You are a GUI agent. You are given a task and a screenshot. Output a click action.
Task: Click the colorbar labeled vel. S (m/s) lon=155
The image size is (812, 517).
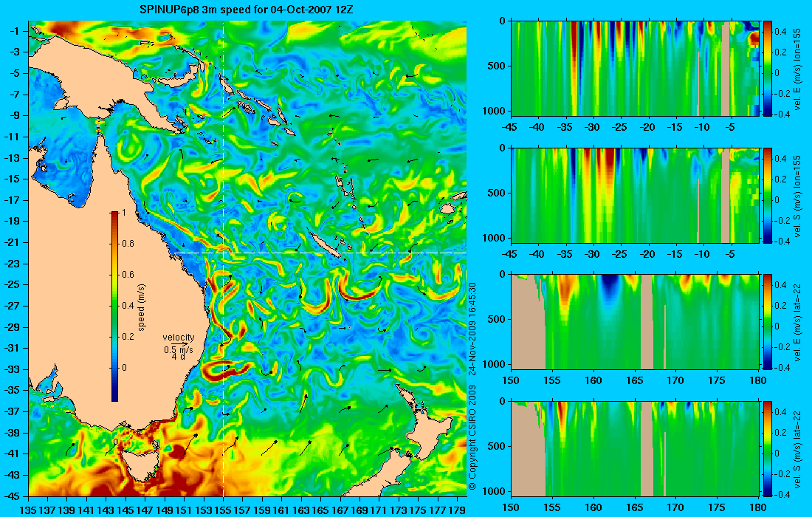click(x=768, y=195)
